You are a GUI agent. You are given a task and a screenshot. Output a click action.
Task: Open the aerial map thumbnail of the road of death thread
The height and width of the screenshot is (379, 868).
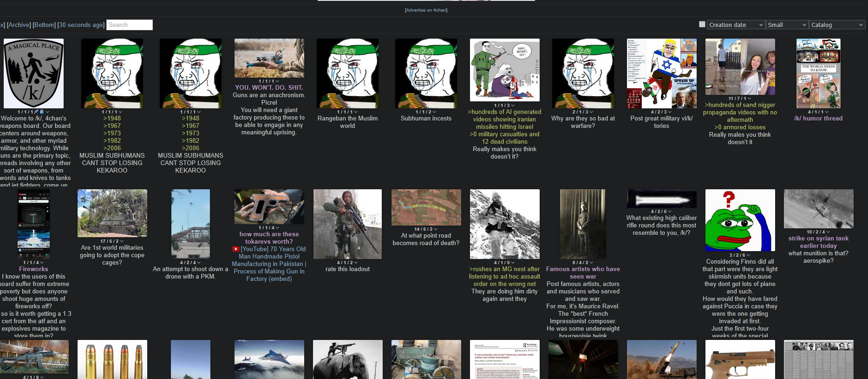pyautogui.click(x=426, y=207)
